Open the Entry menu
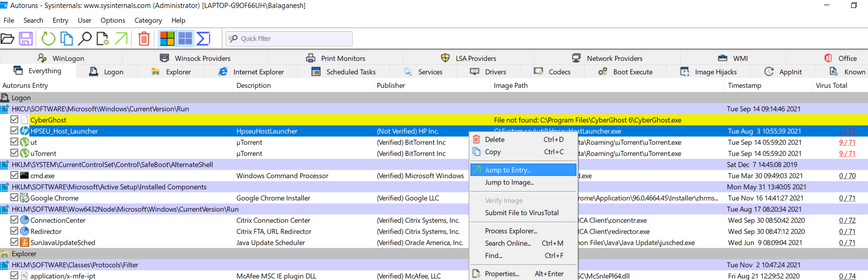Viewport: 868px width, 280px height. 60,20
